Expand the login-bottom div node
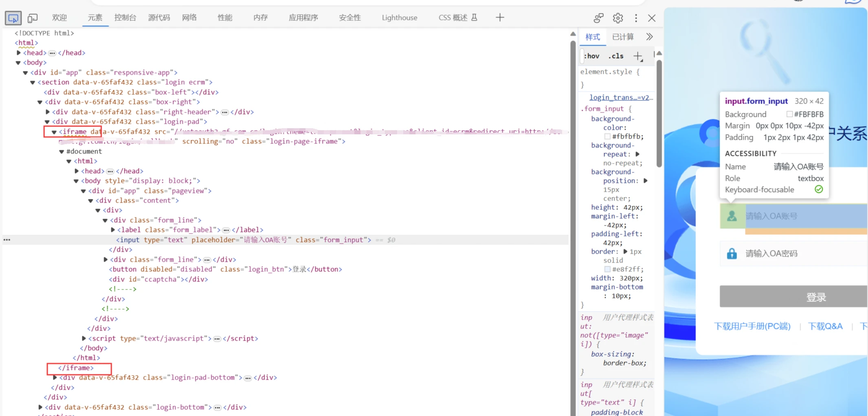 tap(40, 407)
